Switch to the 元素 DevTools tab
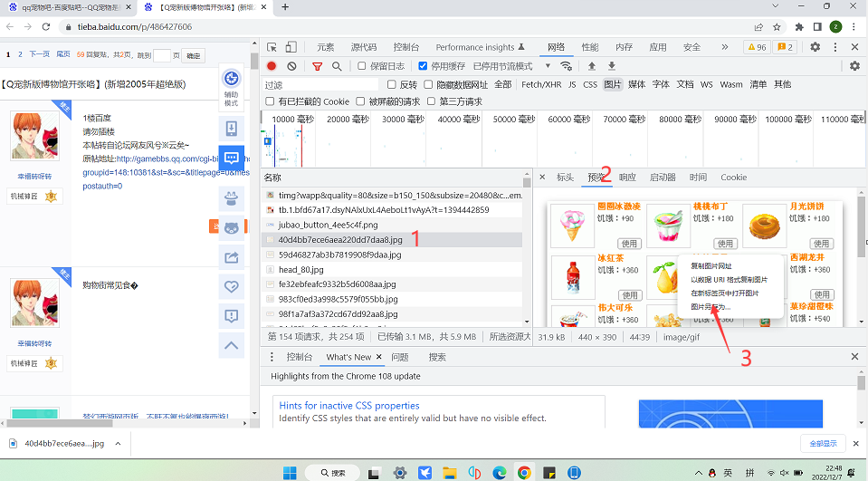868x481 pixels. click(x=326, y=47)
